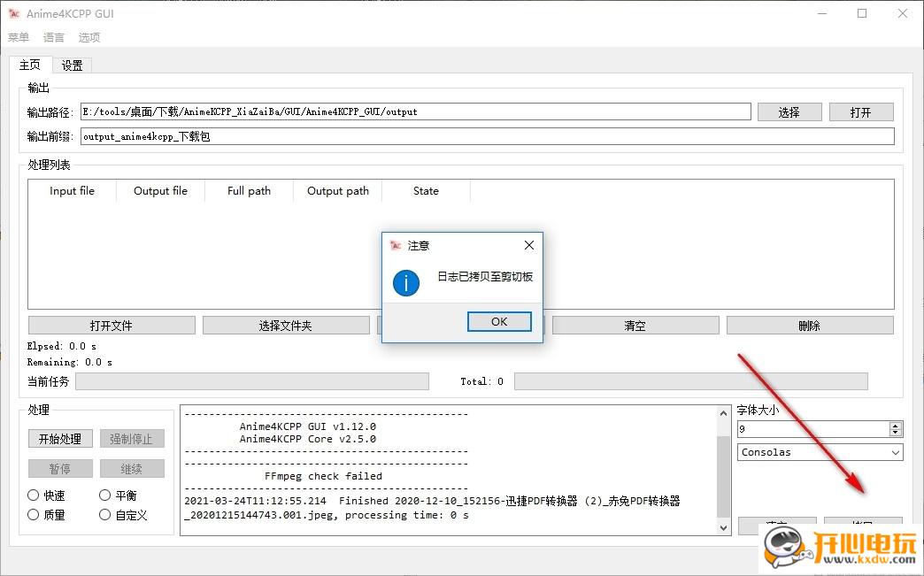
Task: Click the State column header
Action: pos(426,191)
